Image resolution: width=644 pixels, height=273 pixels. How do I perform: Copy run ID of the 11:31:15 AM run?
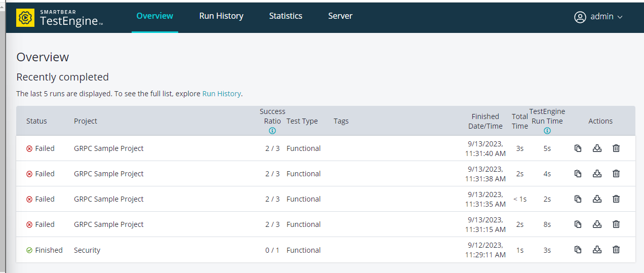[578, 224]
